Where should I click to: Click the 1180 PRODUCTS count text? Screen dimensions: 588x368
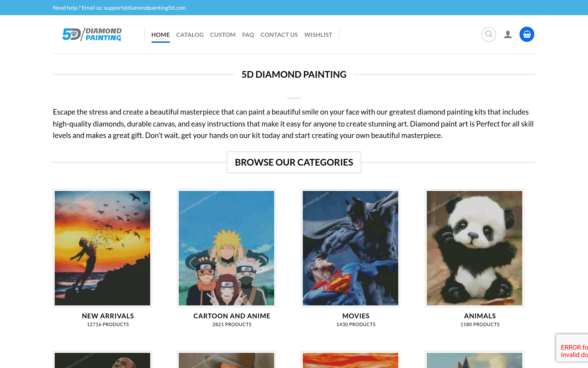[x=480, y=325]
